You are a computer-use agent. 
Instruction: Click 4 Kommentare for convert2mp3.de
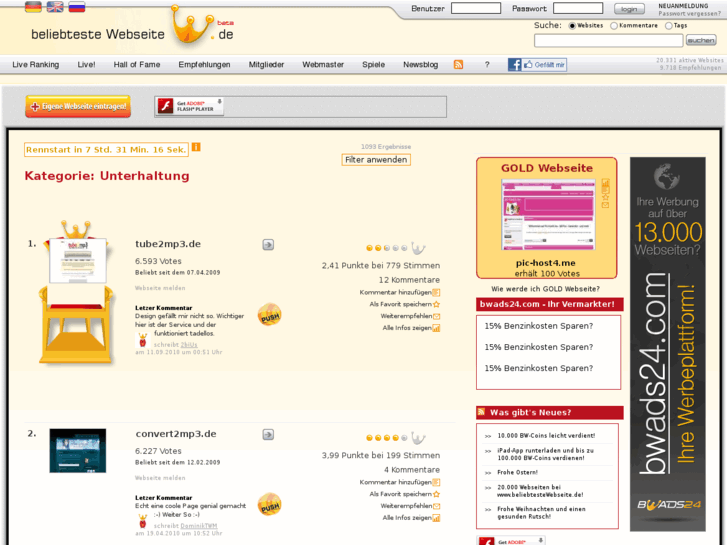[412, 469]
